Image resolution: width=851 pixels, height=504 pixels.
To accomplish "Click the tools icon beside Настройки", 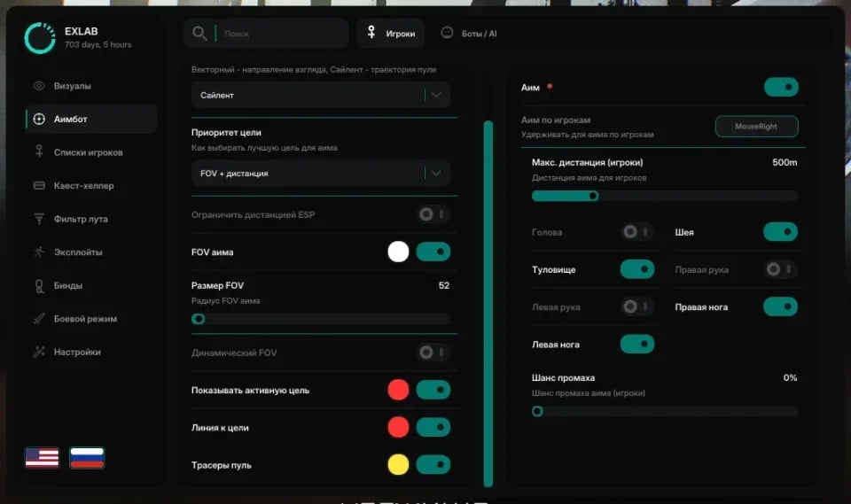I will point(39,352).
